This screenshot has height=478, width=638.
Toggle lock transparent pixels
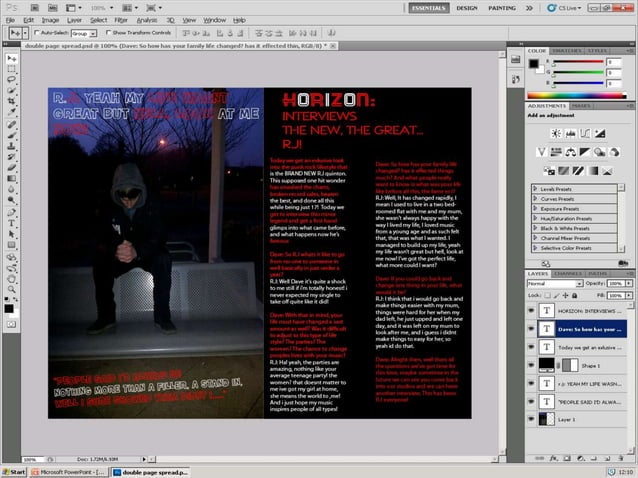[x=547, y=295]
